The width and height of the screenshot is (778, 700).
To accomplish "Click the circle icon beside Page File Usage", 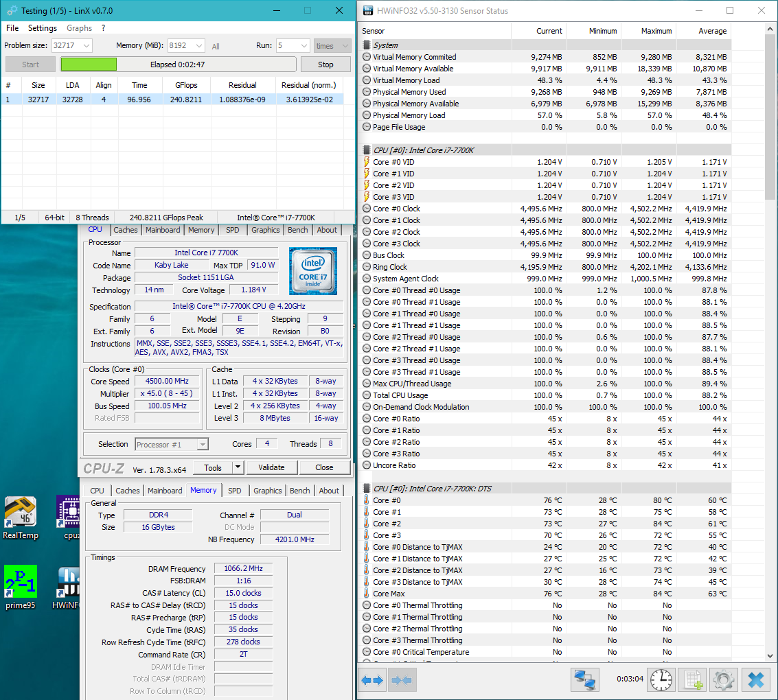I will 367,127.
